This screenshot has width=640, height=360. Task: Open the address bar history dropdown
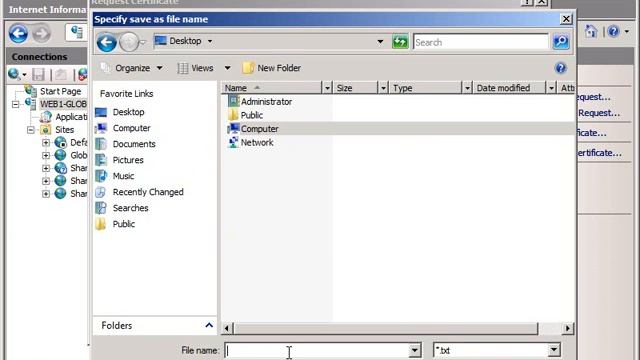380,42
